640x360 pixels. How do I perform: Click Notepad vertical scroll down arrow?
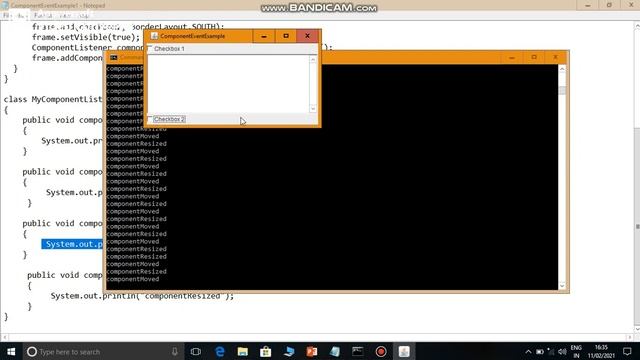tap(637, 329)
